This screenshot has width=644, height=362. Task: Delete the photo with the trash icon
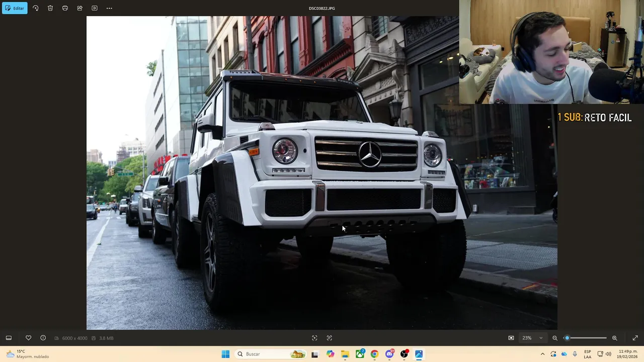tap(50, 8)
